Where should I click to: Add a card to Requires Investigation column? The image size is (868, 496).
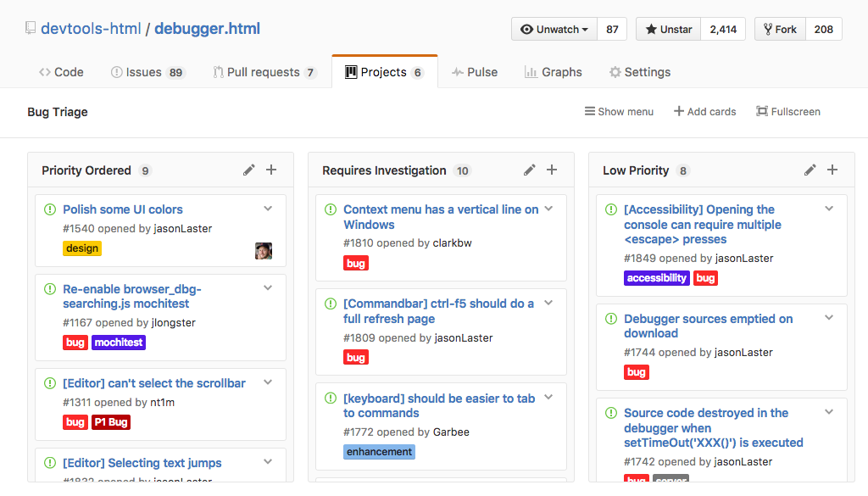[552, 170]
